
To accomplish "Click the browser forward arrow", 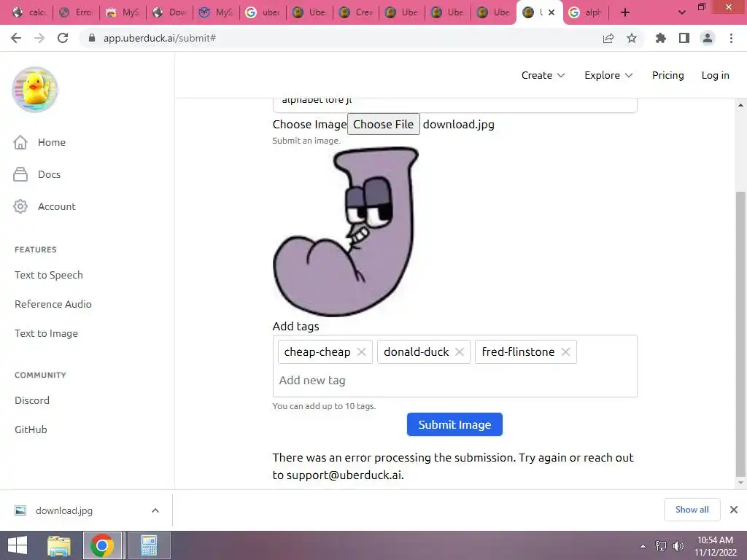I will click(39, 38).
